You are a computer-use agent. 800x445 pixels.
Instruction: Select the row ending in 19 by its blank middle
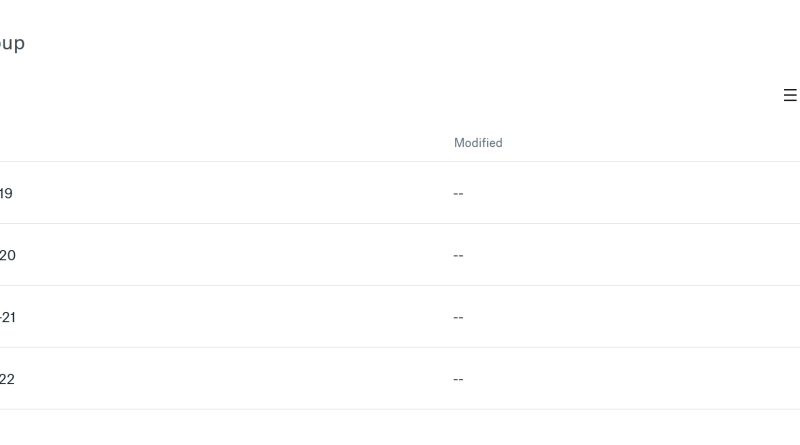[x=230, y=193]
